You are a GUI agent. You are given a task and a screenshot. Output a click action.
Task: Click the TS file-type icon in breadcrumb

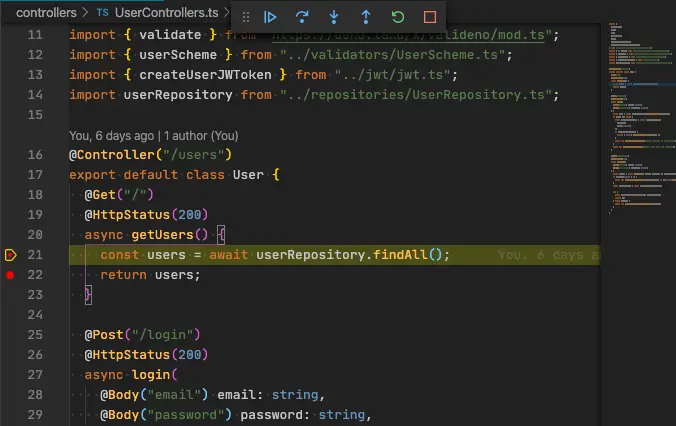[x=102, y=13]
